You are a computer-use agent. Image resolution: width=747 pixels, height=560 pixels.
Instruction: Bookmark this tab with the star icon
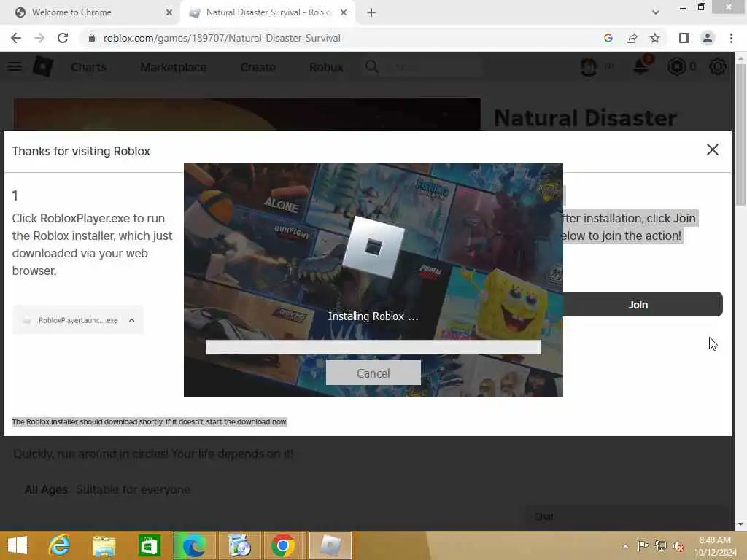[x=655, y=38]
